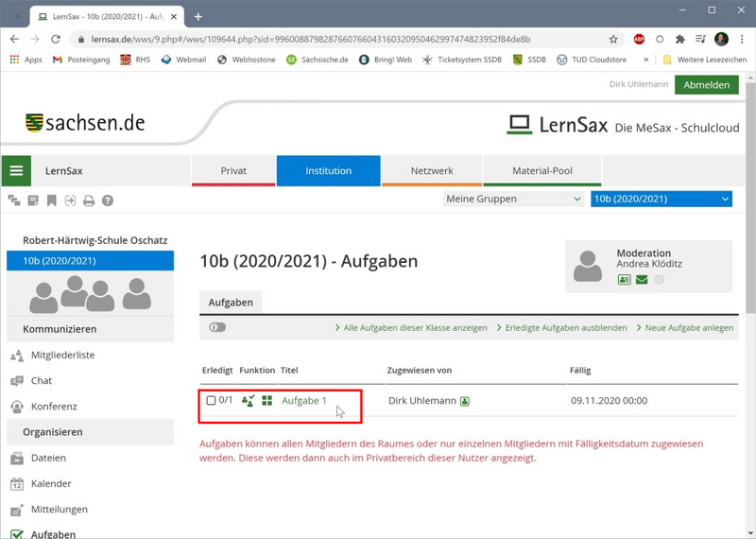Toggle the switch below the Aufgaben tab
756x539 pixels.
[x=217, y=327]
